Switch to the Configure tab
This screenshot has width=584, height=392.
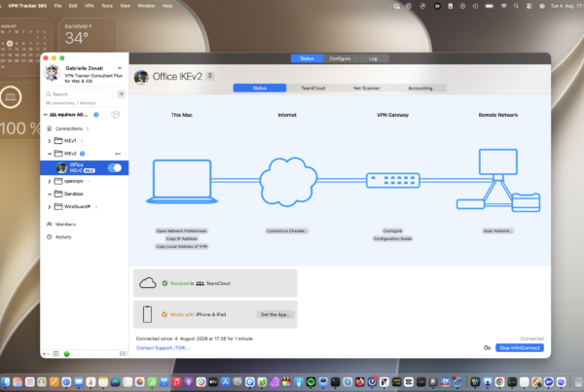[340, 58]
